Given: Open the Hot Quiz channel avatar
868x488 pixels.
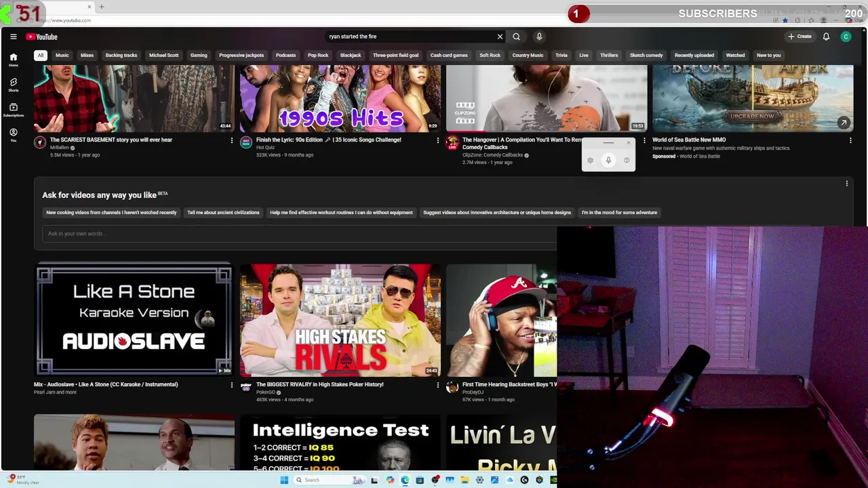Looking at the screenshot, I should (x=246, y=142).
